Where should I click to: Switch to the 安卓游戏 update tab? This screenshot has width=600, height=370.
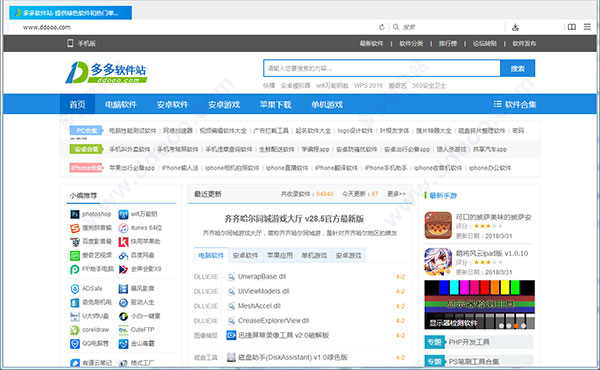point(349,255)
